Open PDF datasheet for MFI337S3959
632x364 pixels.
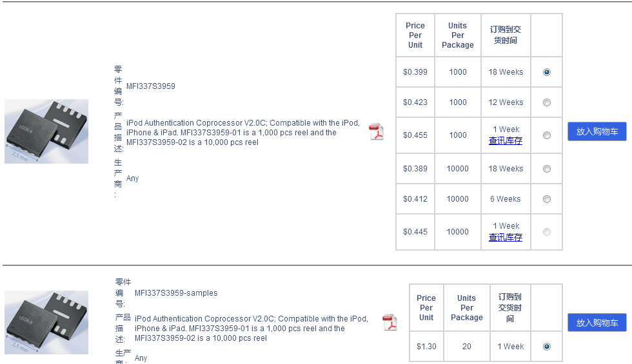[x=376, y=132]
